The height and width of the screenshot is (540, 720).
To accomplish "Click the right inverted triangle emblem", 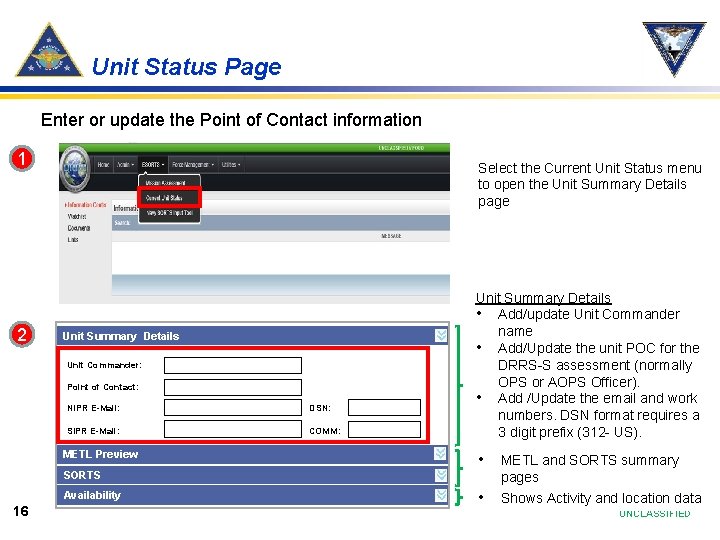I will click(674, 48).
